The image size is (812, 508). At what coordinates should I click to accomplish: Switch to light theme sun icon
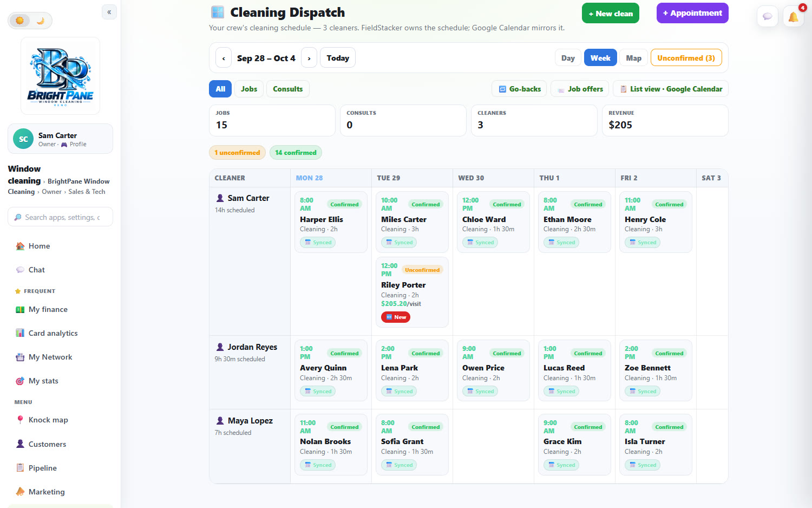pyautogui.click(x=20, y=21)
